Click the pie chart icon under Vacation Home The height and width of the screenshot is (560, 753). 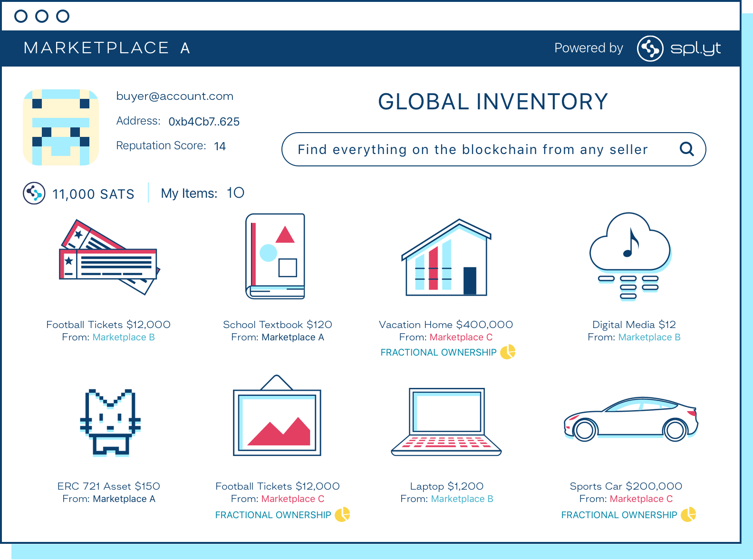508,352
